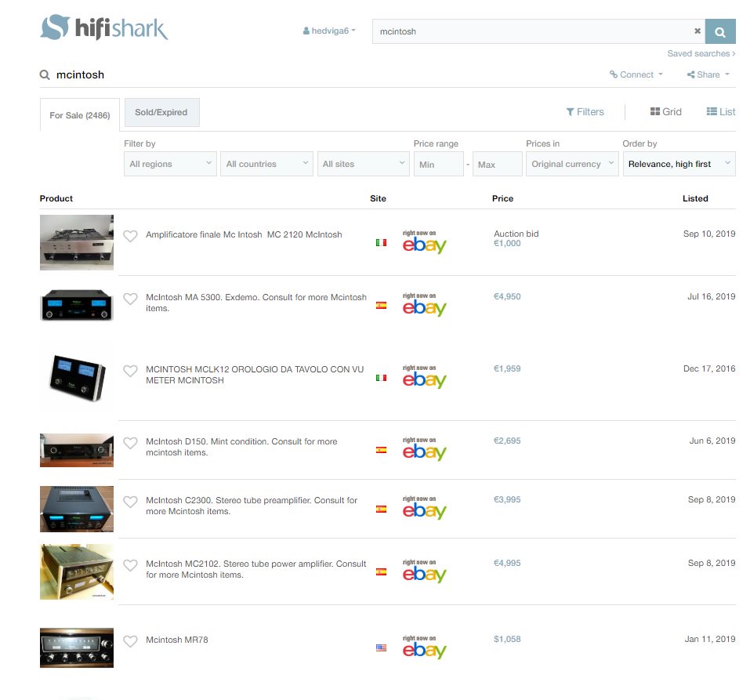The image size is (750, 700).
Task: Toggle the Filters panel
Action: point(585,112)
